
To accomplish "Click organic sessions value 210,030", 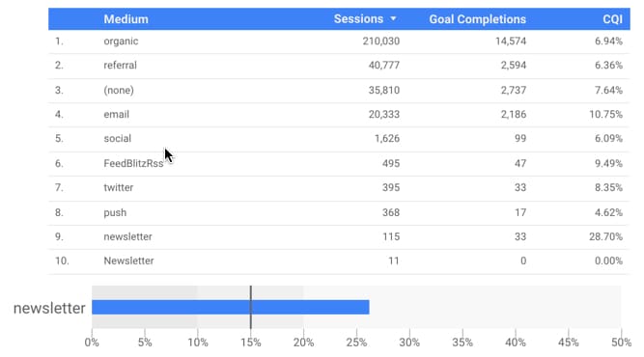I will click(x=380, y=41).
